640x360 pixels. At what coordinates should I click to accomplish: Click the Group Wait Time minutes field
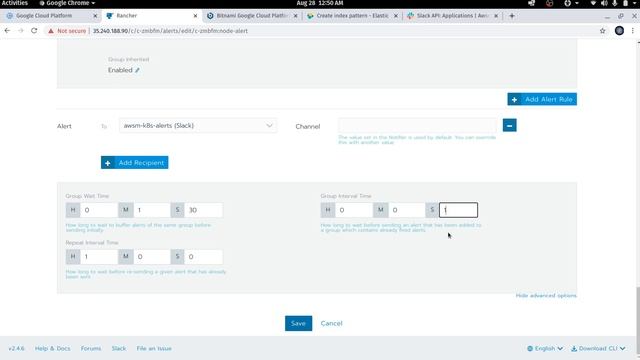click(151, 210)
